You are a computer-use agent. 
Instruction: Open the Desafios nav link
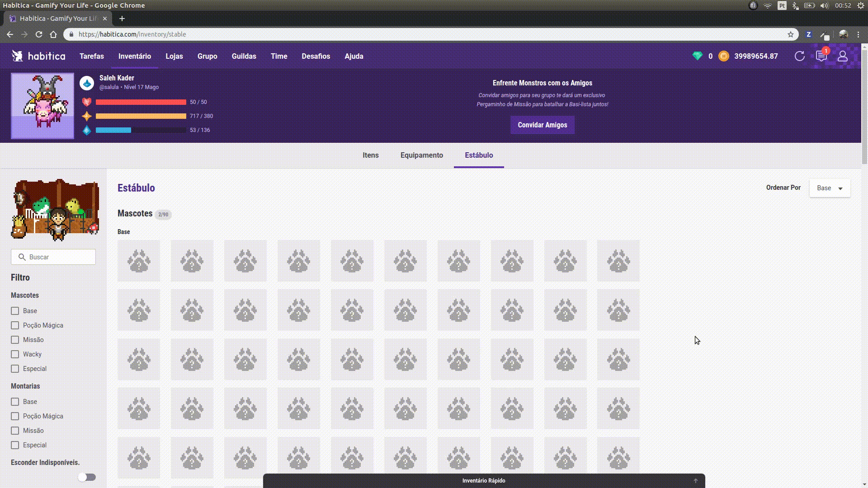click(316, 56)
